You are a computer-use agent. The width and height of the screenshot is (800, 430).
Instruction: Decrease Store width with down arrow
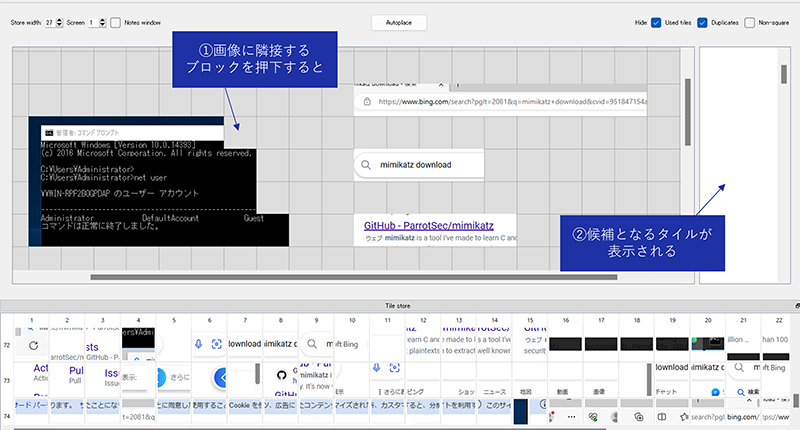pos(59,25)
